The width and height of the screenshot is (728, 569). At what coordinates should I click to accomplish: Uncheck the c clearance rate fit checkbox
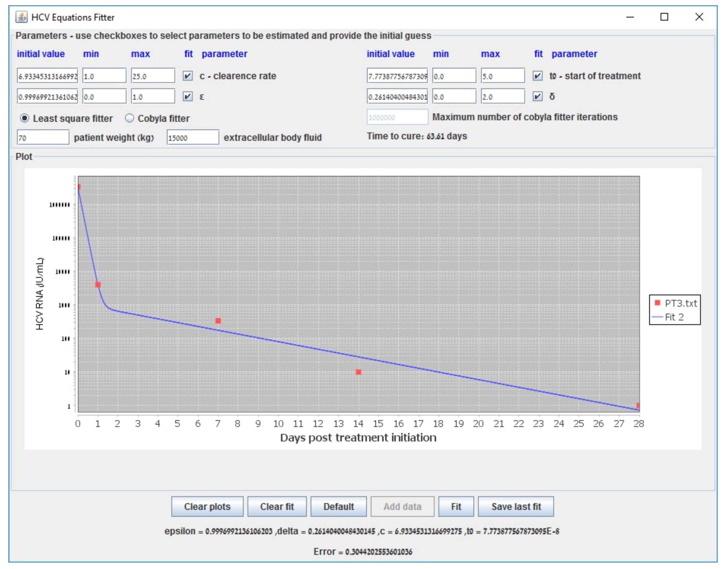click(188, 76)
